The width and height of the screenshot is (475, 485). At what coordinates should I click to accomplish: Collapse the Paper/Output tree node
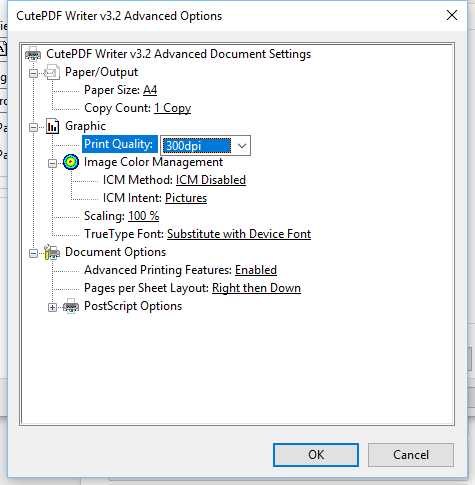tap(33, 73)
